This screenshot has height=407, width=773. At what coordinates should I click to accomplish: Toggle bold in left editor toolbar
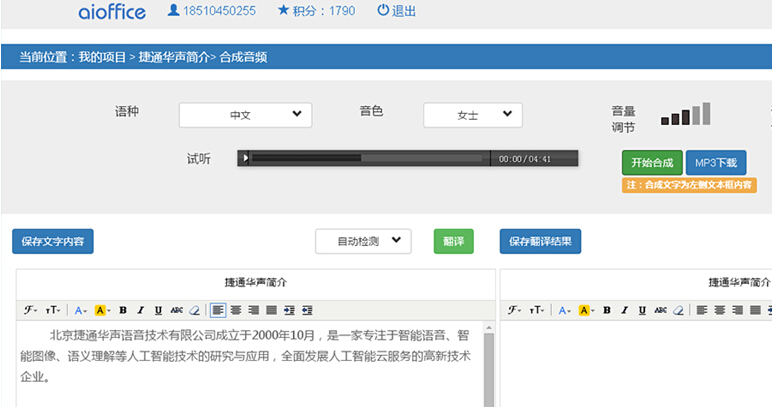pyautogui.click(x=123, y=310)
